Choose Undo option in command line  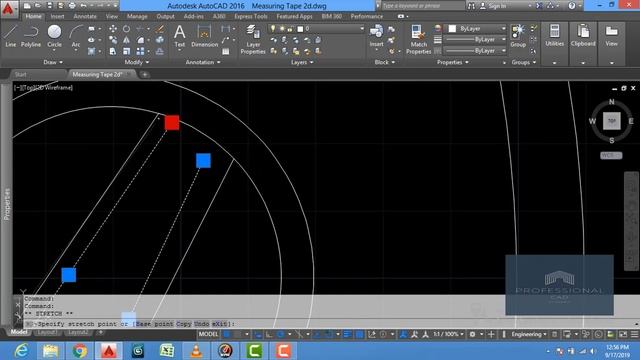pos(202,324)
